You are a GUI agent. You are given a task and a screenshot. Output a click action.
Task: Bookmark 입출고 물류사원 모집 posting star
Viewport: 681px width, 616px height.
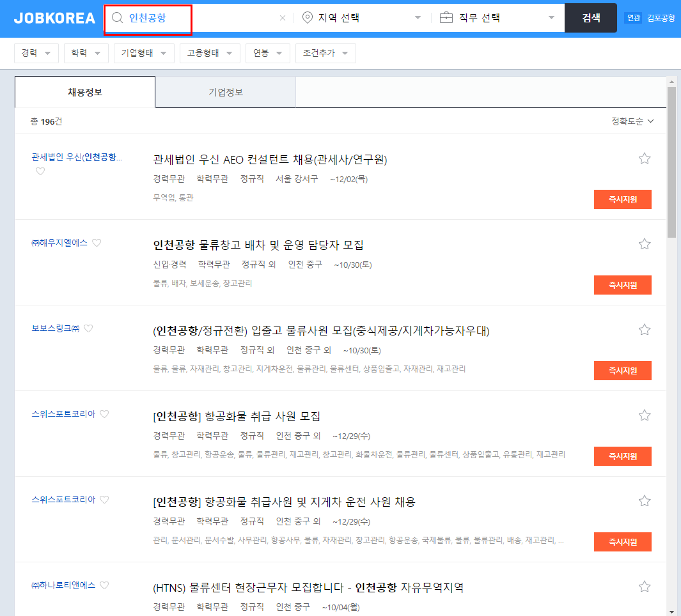coord(645,330)
